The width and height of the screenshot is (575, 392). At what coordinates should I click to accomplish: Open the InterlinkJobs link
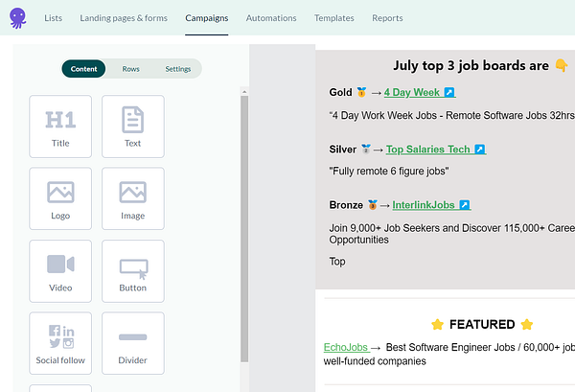click(x=431, y=205)
